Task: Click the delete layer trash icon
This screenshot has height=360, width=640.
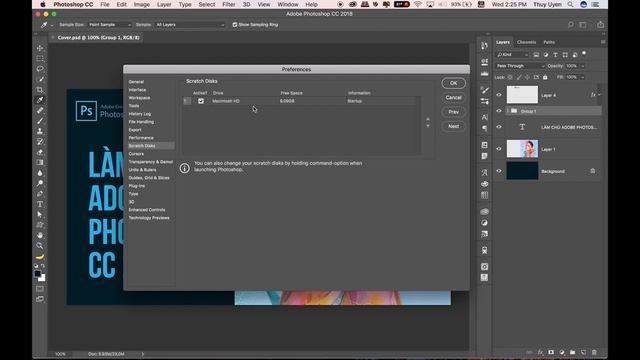Action: pos(594,352)
